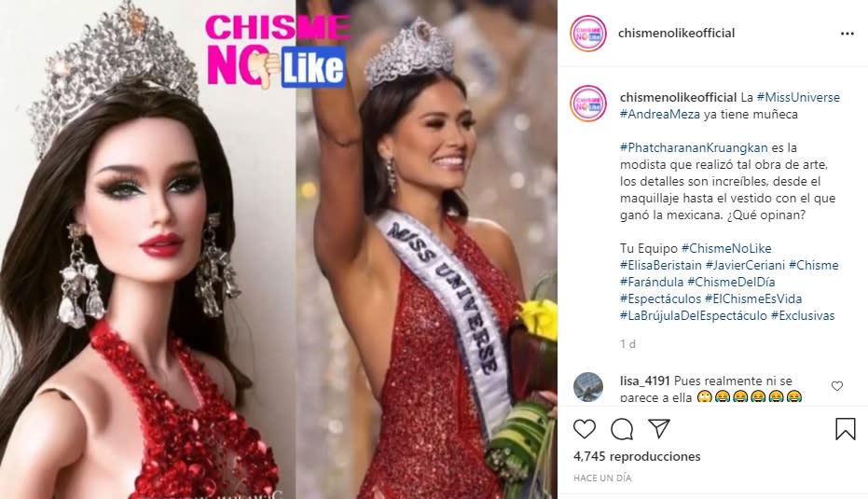868x499 pixels.
Task: Open chismenolikeofficial username in post header
Action: [676, 33]
